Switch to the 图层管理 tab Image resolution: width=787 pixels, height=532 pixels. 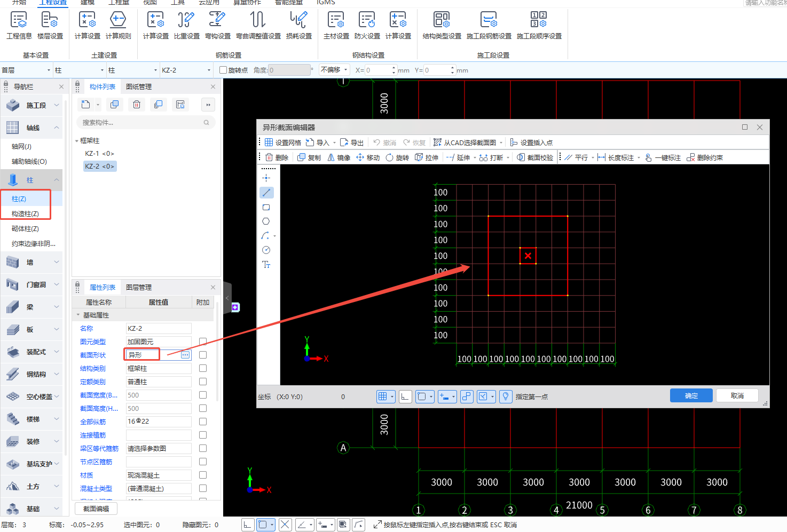139,288
